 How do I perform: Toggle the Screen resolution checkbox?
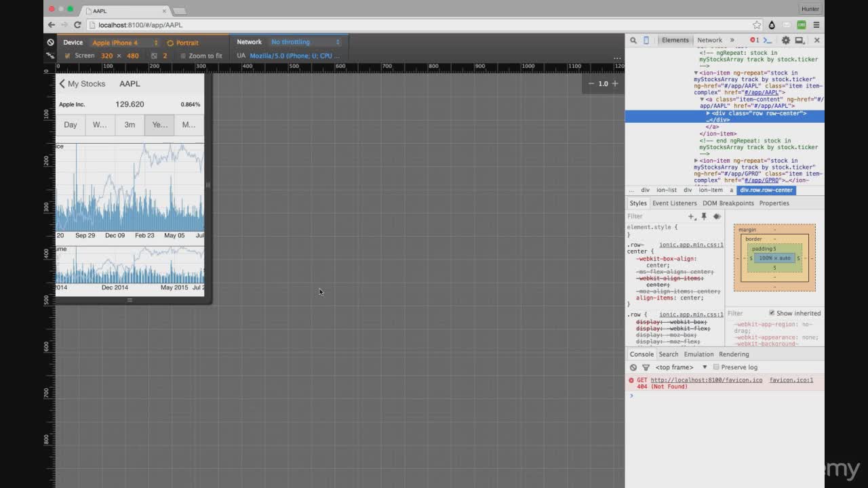point(67,56)
